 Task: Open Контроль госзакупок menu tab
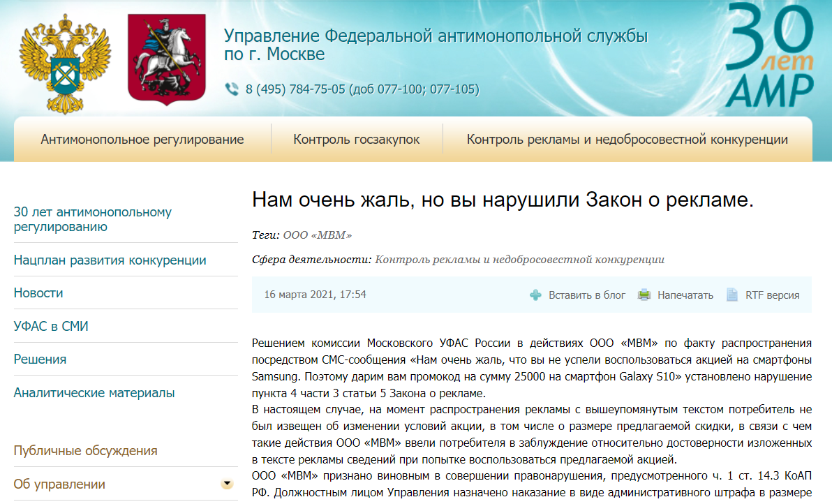pyautogui.click(x=357, y=140)
